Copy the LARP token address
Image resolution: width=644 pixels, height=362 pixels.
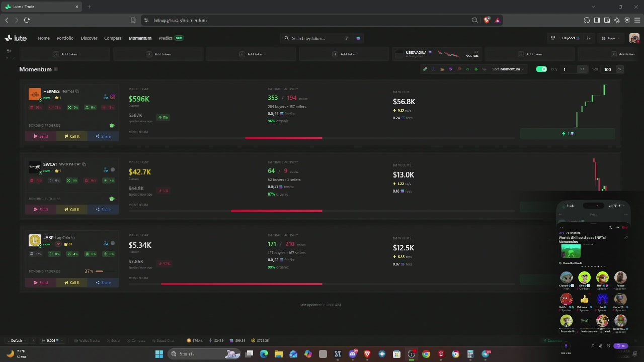coord(73,237)
